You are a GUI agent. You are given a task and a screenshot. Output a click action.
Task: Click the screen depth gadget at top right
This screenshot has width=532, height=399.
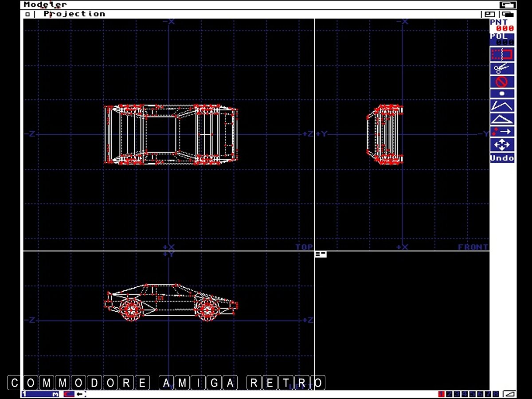click(508, 5)
